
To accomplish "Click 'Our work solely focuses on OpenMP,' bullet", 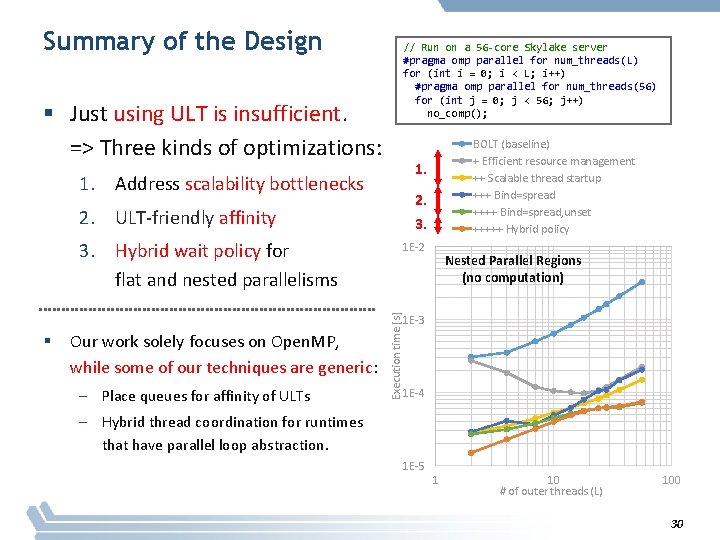I will (x=204, y=342).
